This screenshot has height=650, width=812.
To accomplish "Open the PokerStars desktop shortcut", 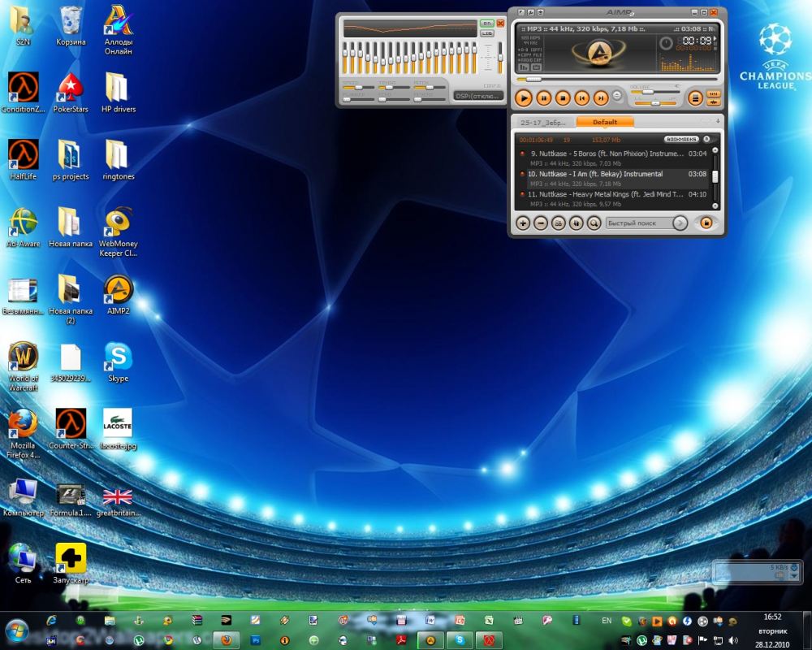I will (71, 93).
